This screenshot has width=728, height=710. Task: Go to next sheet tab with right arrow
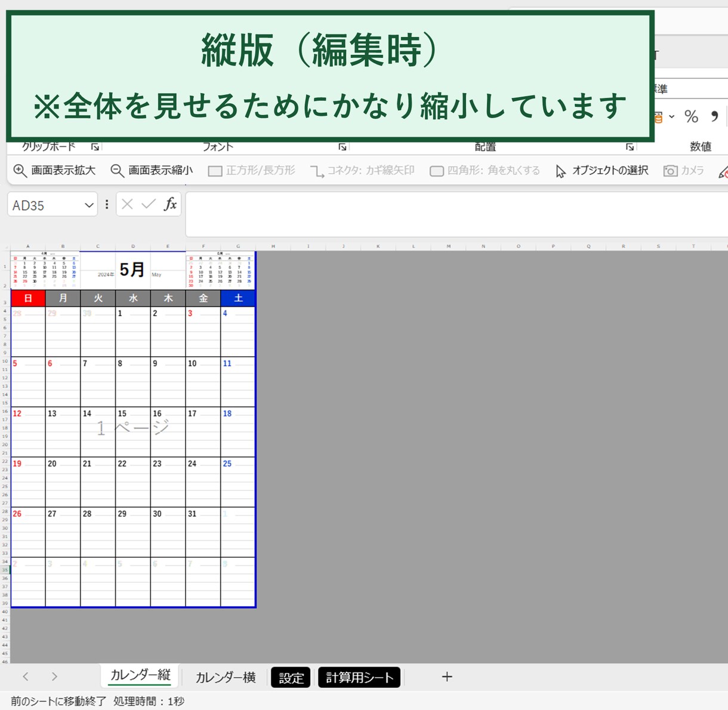54,677
